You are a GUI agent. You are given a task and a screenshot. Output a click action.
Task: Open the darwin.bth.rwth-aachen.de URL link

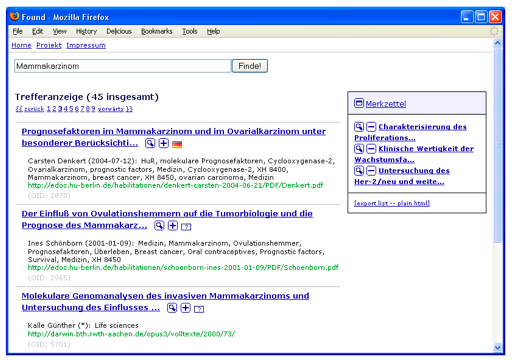pyautogui.click(x=131, y=334)
